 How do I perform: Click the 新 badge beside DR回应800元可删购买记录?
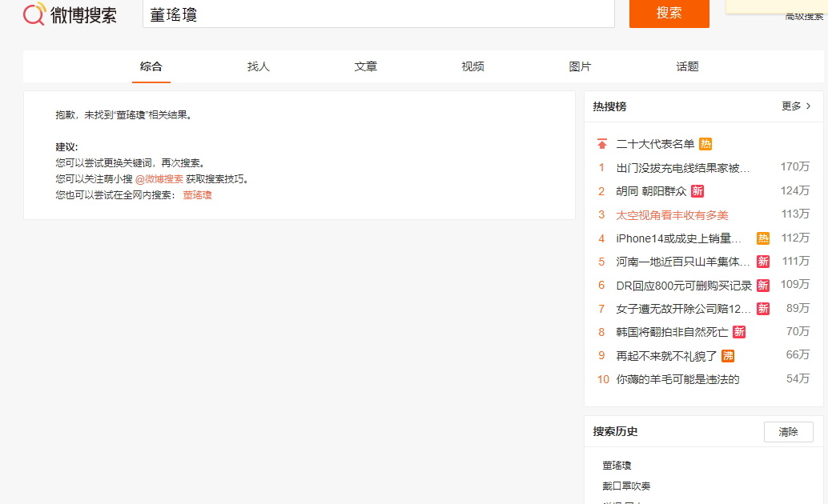763,286
